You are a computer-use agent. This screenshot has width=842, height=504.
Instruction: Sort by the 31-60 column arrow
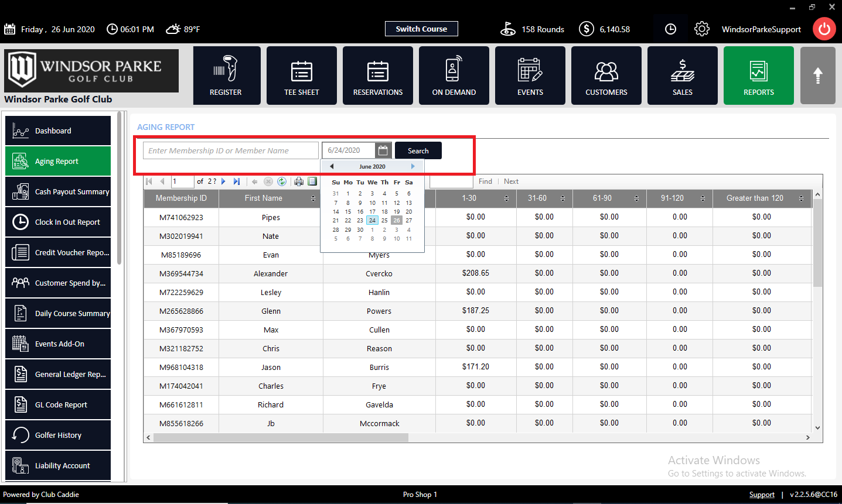[563, 199]
